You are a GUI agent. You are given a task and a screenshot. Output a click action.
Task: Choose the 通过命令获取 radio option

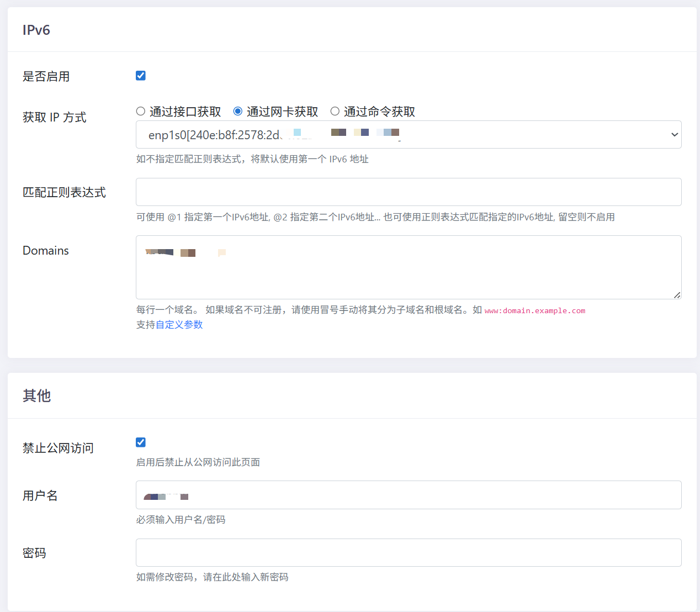335,112
